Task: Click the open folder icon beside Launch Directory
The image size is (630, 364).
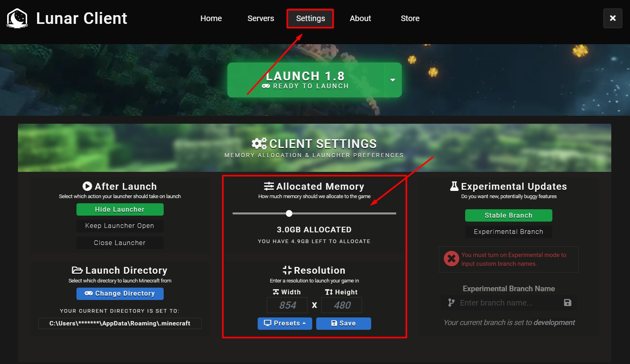Action: [77, 271]
